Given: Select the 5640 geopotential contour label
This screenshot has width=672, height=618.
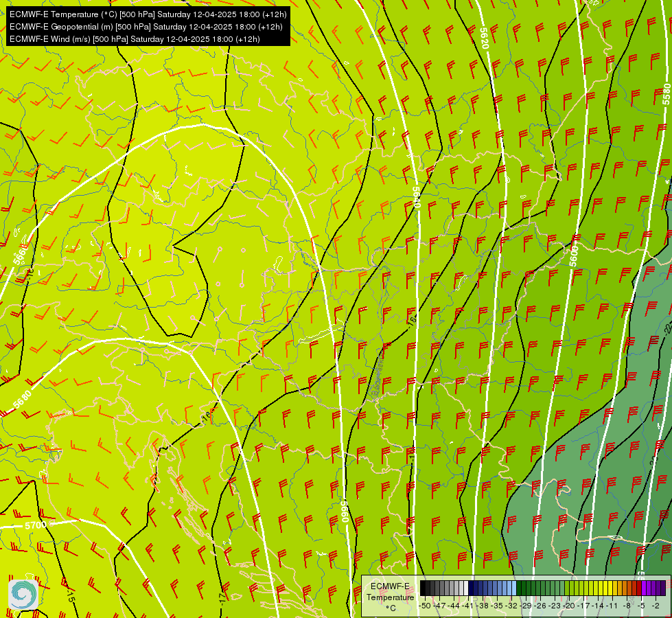Looking at the screenshot, I should [416, 197].
